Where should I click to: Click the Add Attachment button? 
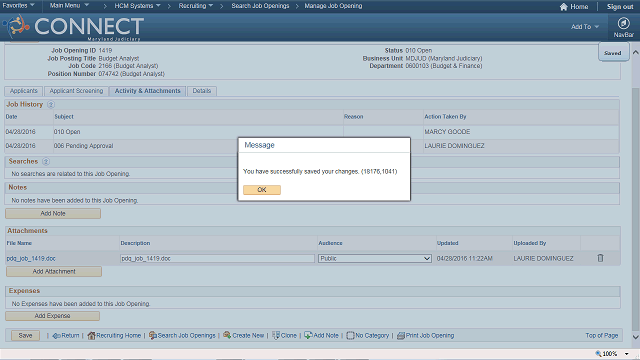coord(54,271)
